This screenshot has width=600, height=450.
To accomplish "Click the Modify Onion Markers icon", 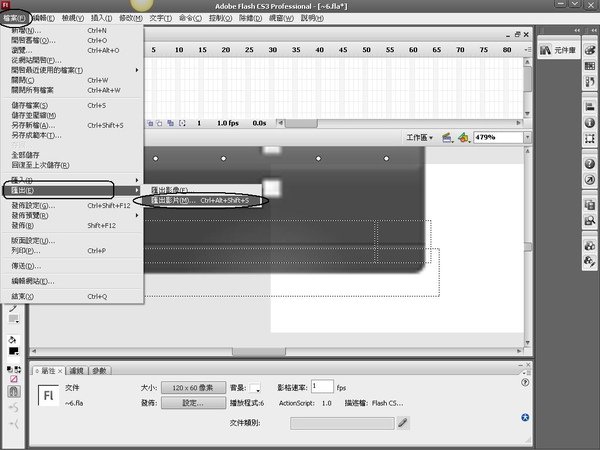I will coord(183,123).
